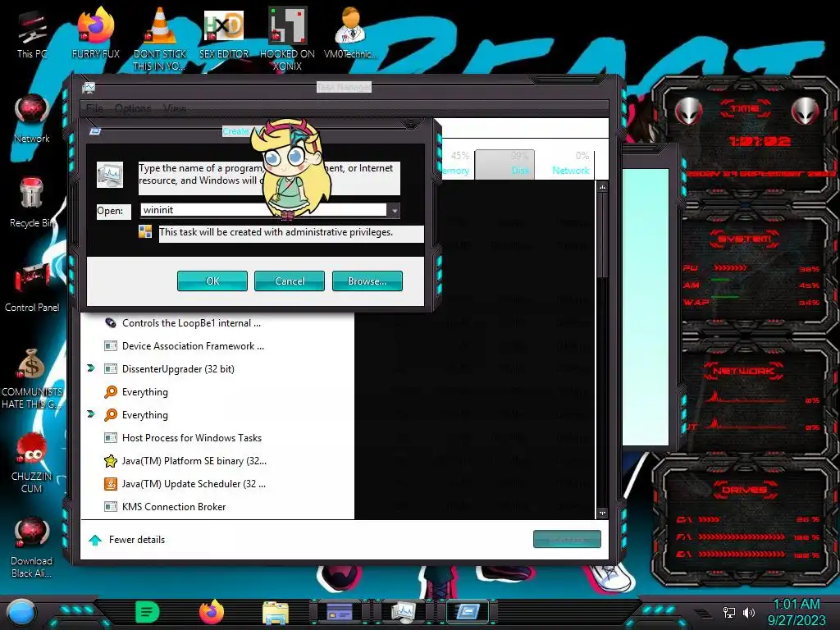This screenshot has width=840, height=630.
Task: Open the Open field dropdown arrow
Action: tap(395, 211)
